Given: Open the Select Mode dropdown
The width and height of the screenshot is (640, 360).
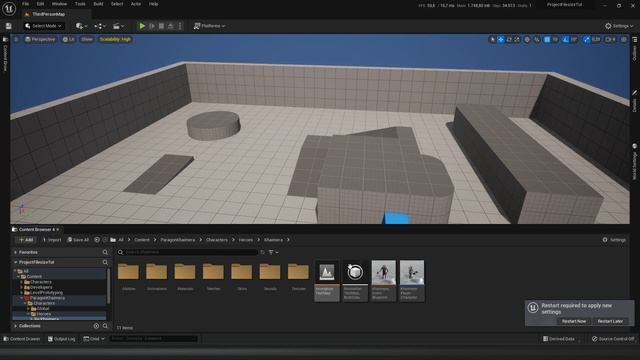Looking at the screenshot, I should click(x=43, y=26).
